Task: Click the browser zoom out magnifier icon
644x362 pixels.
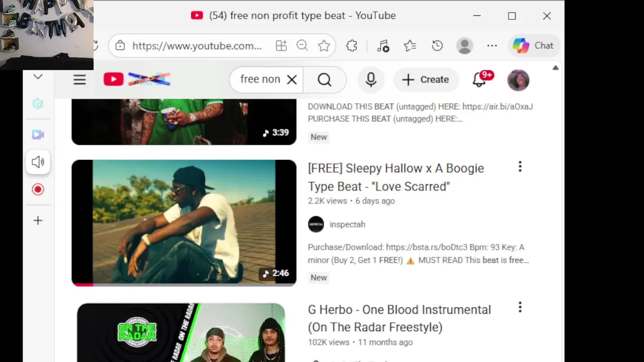Action: (x=302, y=46)
